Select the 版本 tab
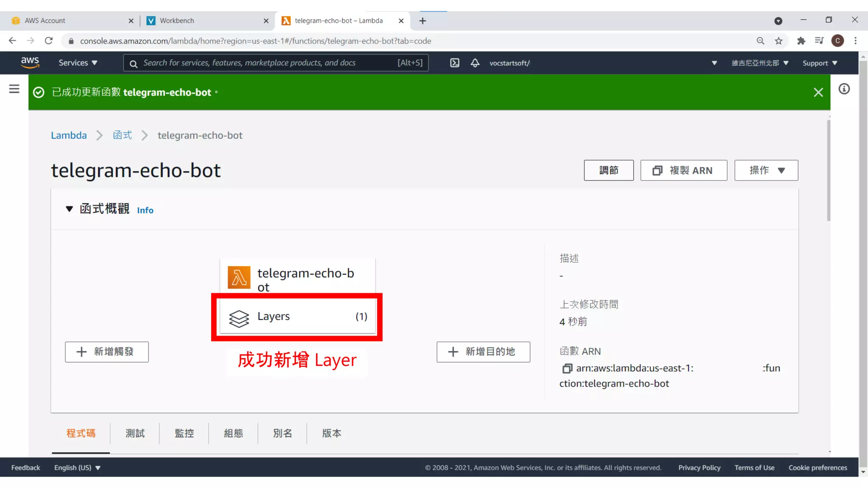The height and width of the screenshot is (488, 868). coord(331,433)
